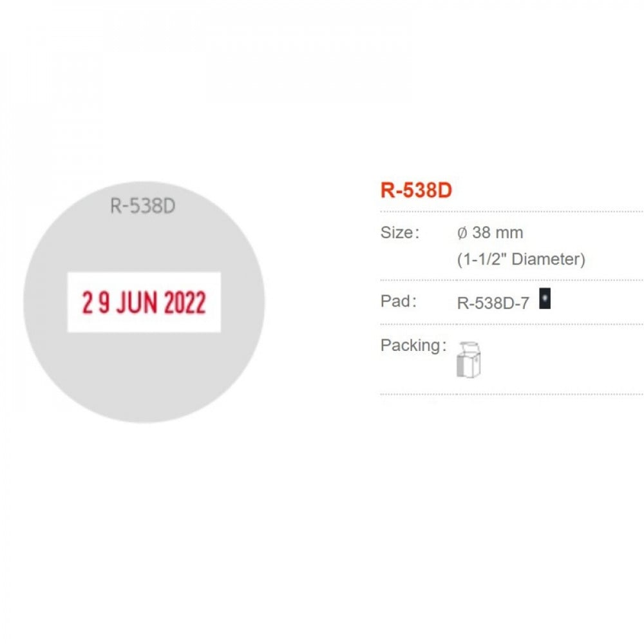Viewport: 644px width, 644px height.
Task: Click the word Diameter in size row
Action: pyautogui.click(x=549, y=260)
